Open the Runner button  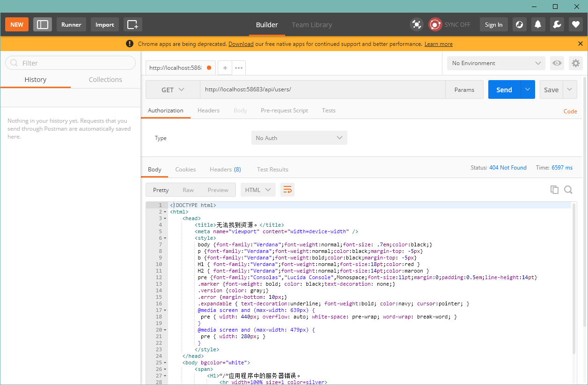pos(71,24)
